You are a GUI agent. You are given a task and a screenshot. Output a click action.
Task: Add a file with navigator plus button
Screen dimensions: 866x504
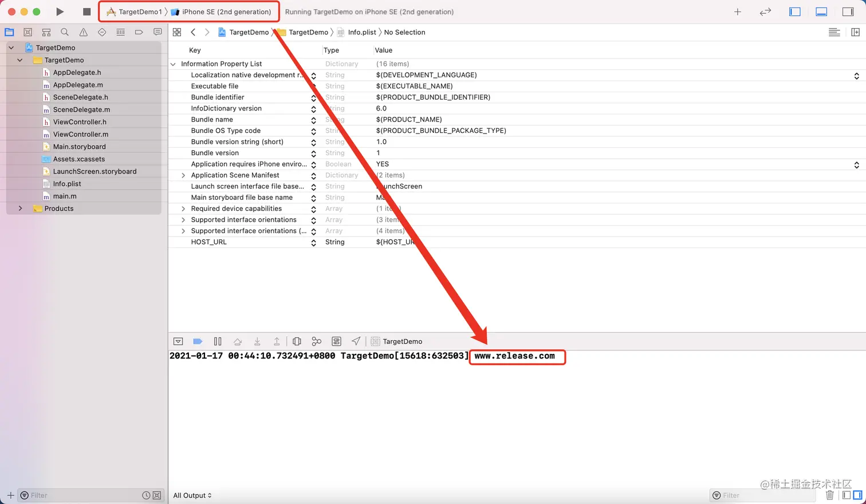point(10,495)
